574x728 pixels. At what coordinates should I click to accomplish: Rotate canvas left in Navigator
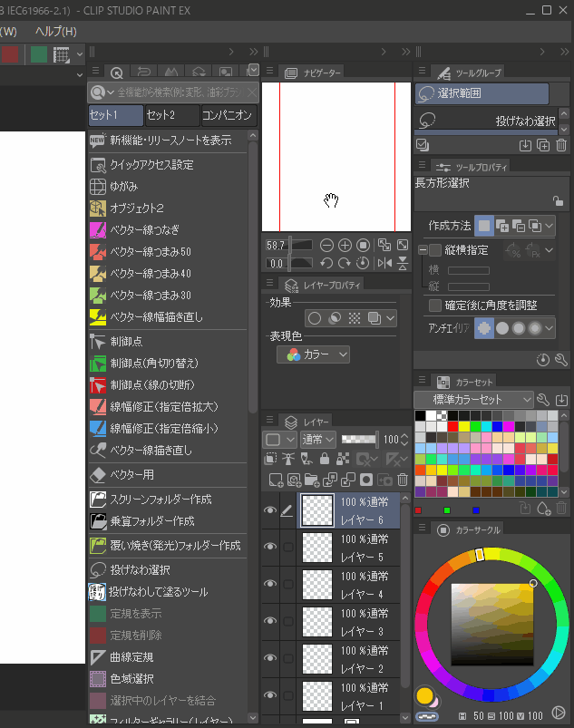(x=326, y=263)
